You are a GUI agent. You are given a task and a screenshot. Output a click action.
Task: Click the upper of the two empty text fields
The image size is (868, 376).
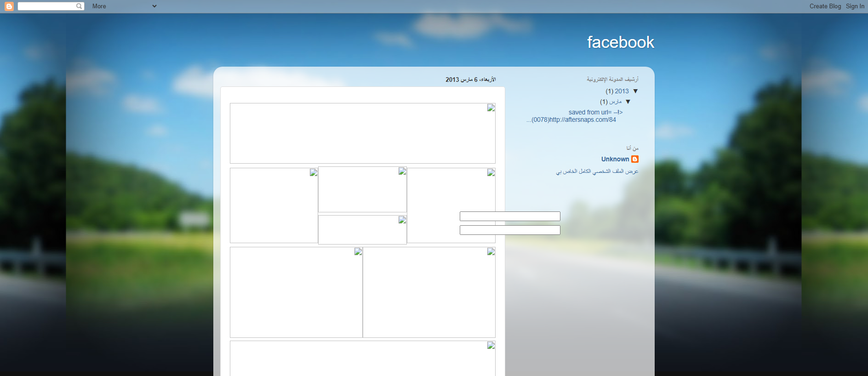(x=510, y=216)
